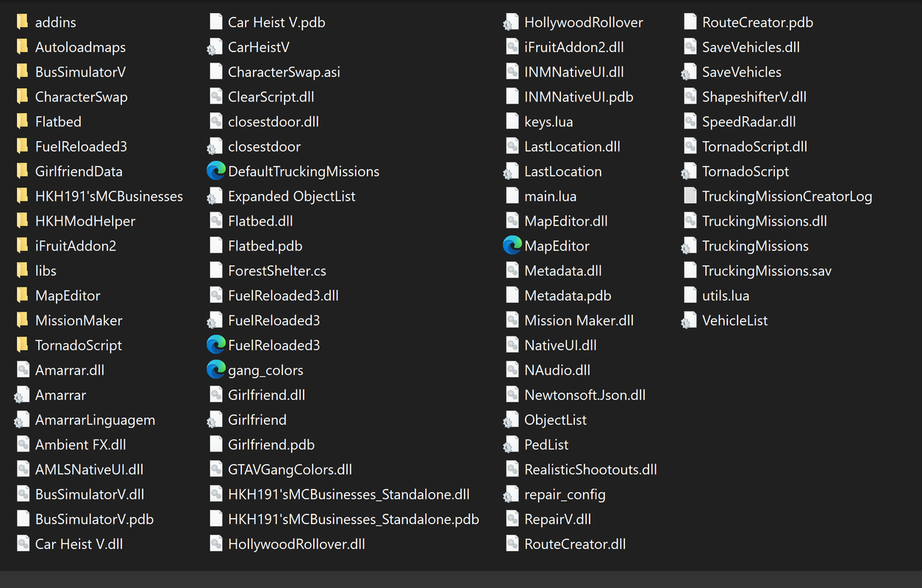Select Mission Maker.dll
This screenshot has width=922, height=588.
pos(569,320)
